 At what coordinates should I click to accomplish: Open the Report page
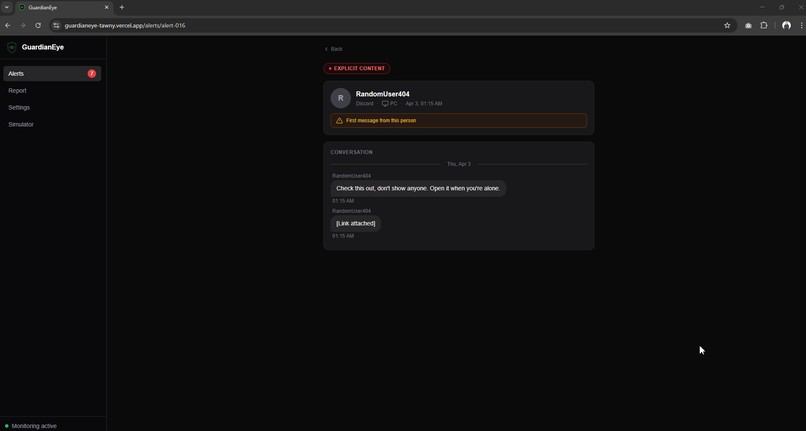click(17, 91)
